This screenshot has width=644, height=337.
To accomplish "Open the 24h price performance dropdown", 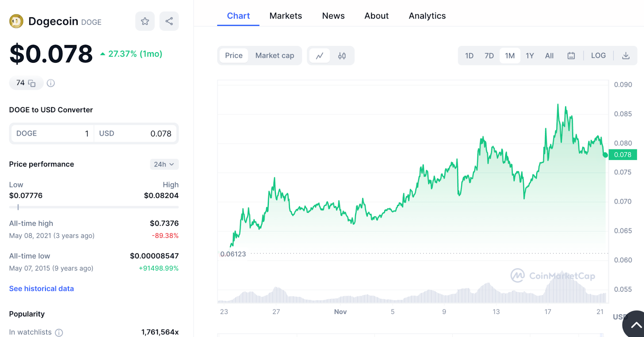I will (x=164, y=164).
